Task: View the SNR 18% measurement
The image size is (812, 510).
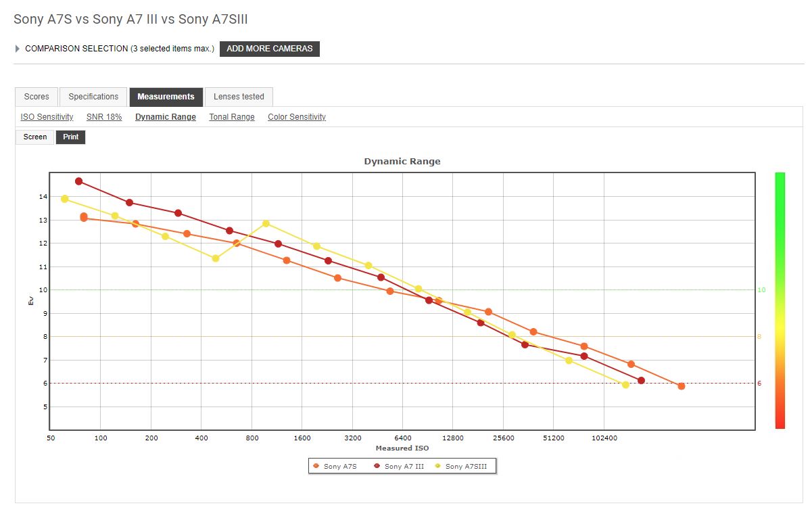Action: point(104,117)
